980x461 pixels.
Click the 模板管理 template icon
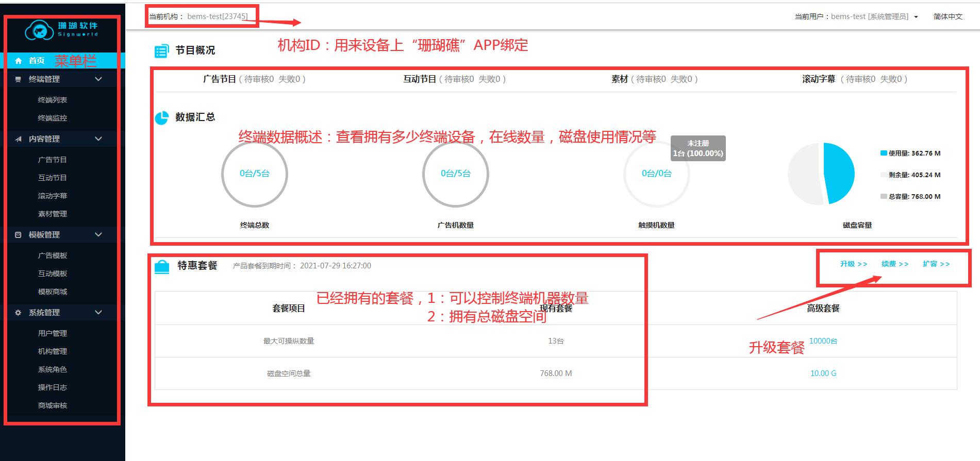(x=18, y=235)
